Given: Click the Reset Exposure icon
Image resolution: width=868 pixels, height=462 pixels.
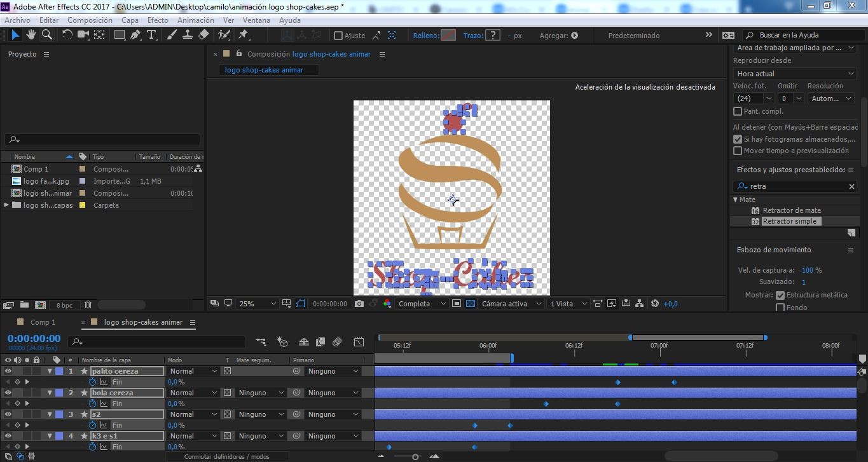Looking at the screenshot, I should point(655,304).
